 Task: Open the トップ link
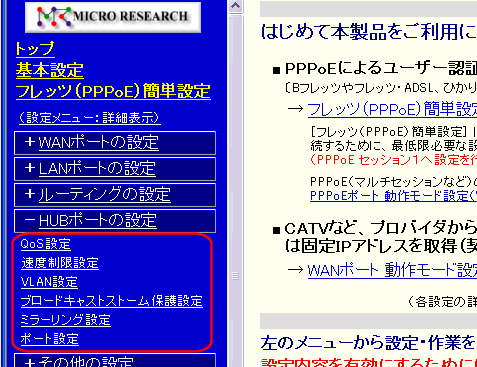point(35,49)
